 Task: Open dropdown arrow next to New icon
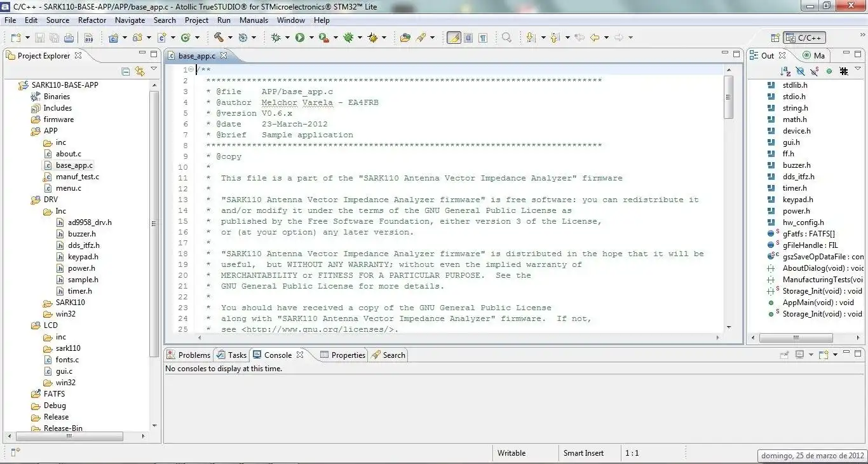pos(27,38)
